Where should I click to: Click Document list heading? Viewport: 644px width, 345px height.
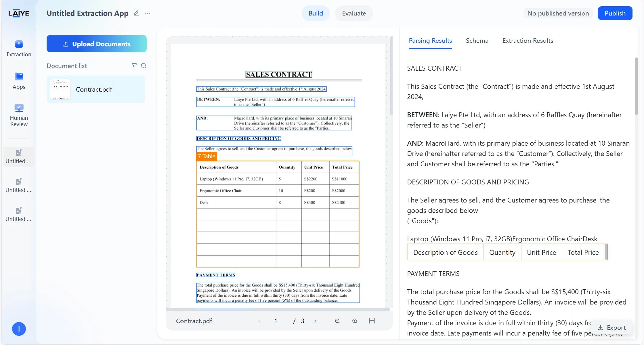click(67, 66)
